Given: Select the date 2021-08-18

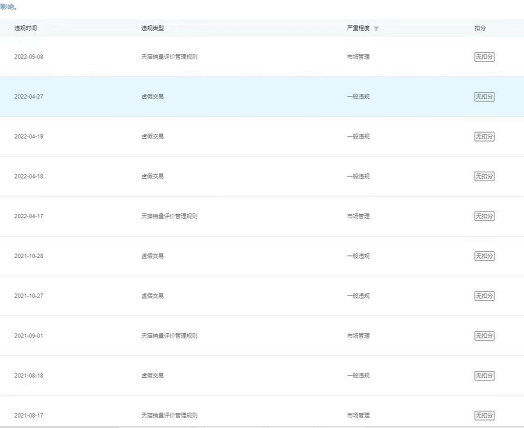Looking at the screenshot, I should tap(29, 376).
